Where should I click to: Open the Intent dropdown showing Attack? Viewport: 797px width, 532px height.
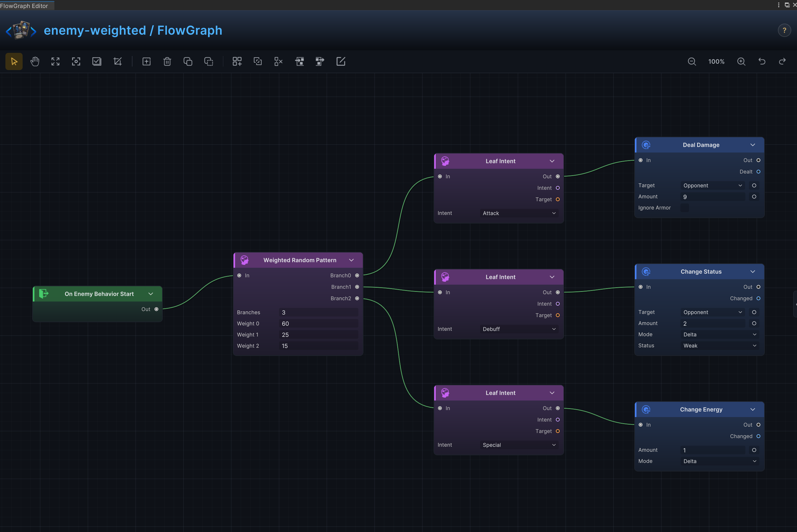[x=519, y=213]
